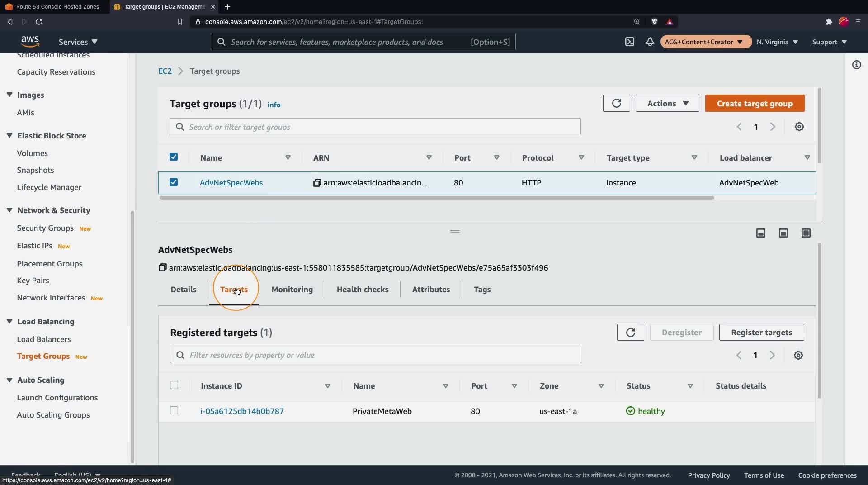Refresh the Registered targets list
The height and width of the screenshot is (485, 868).
(x=630, y=332)
